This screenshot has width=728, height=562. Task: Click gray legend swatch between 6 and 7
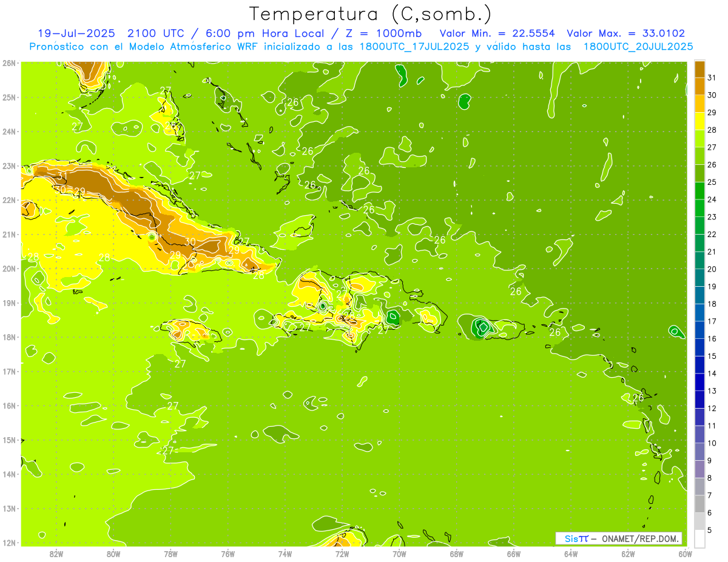tap(699, 504)
